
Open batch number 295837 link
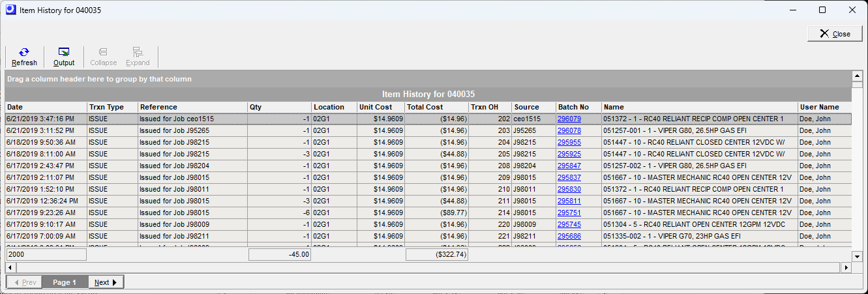click(x=569, y=177)
